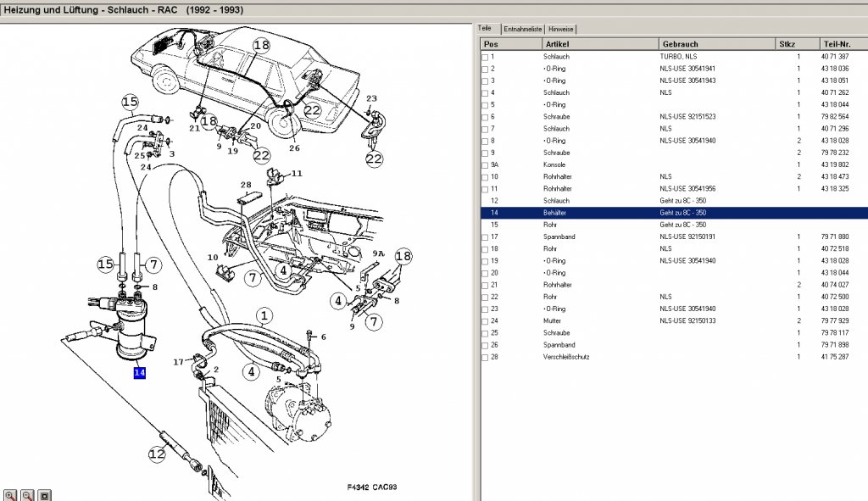Click the Artikel column header
The width and height of the screenshot is (868, 501).
click(601, 44)
